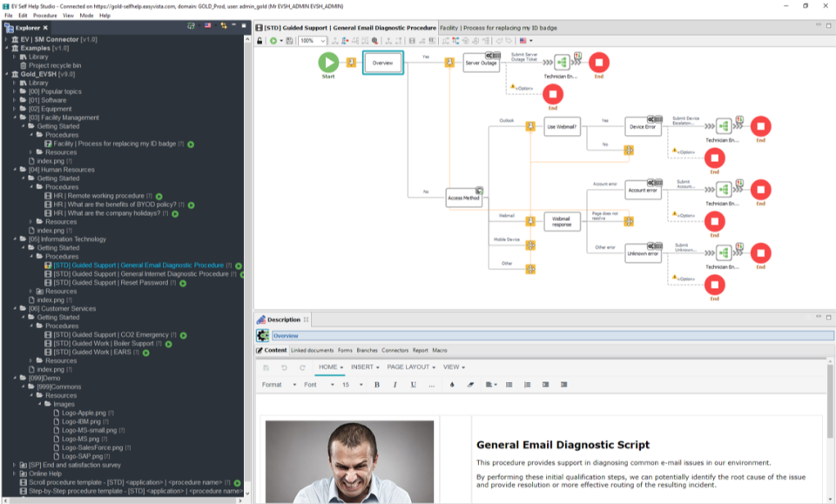
Task: Click the eraser clear-formatting icon
Action: click(x=470, y=385)
